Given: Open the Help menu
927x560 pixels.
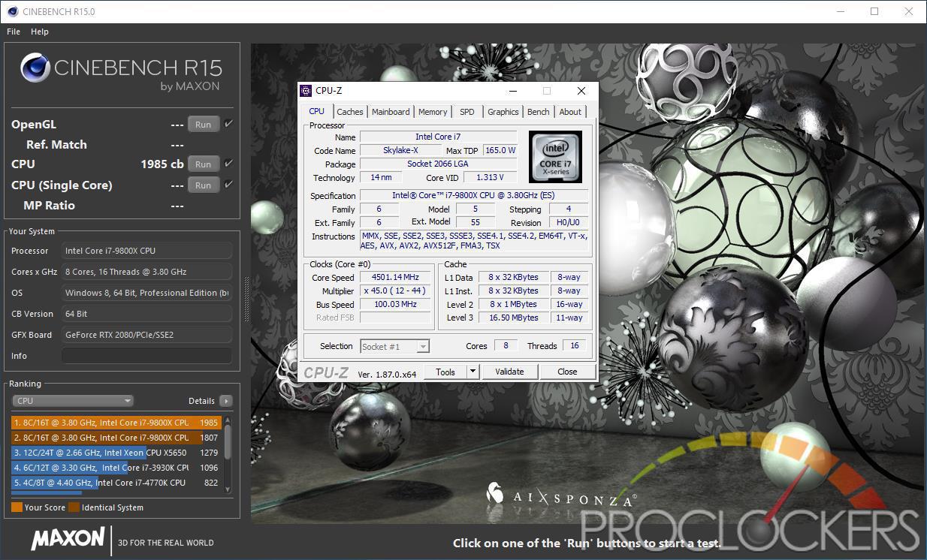Looking at the screenshot, I should pyautogui.click(x=40, y=32).
